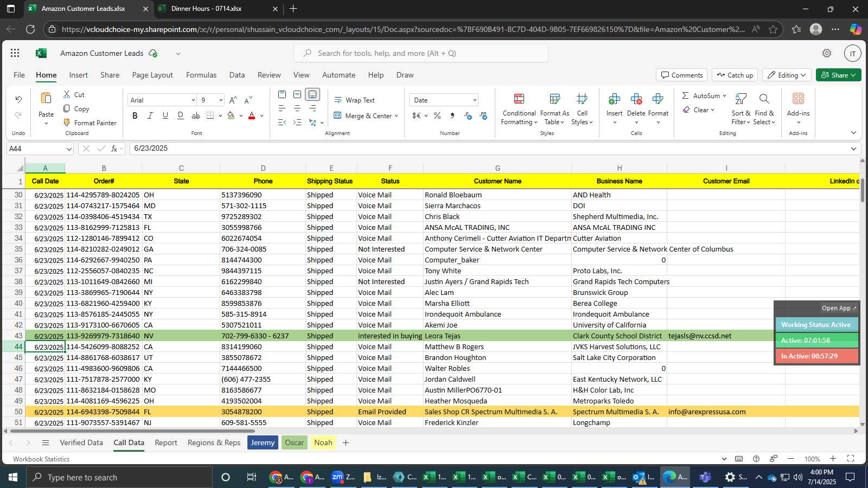The image size is (868, 488).
Task: Click the Paste clipboard icon
Action: (x=46, y=98)
